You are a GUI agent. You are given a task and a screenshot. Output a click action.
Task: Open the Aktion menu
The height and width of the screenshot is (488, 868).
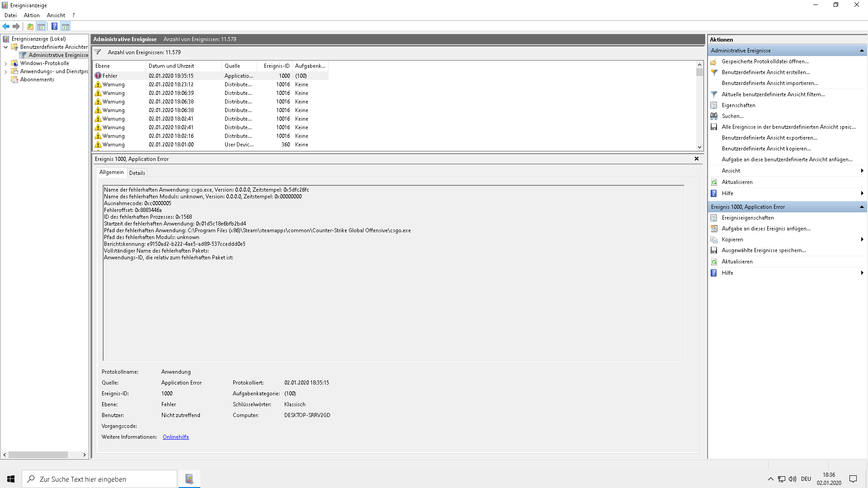point(31,15)
